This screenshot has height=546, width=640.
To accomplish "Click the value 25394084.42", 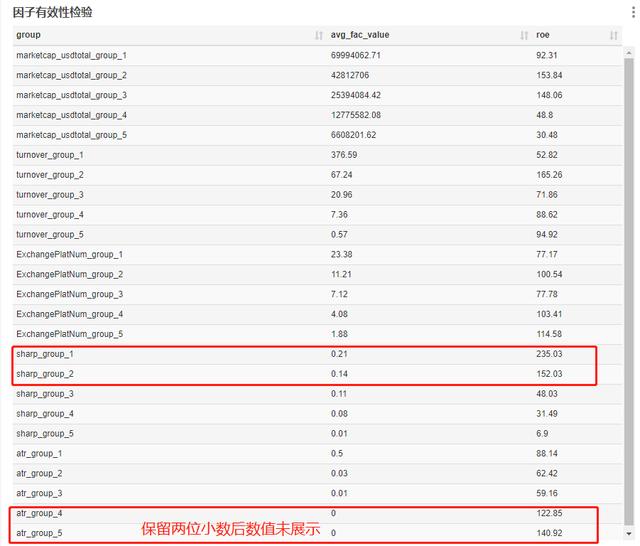I will click(x=356, y=95).
